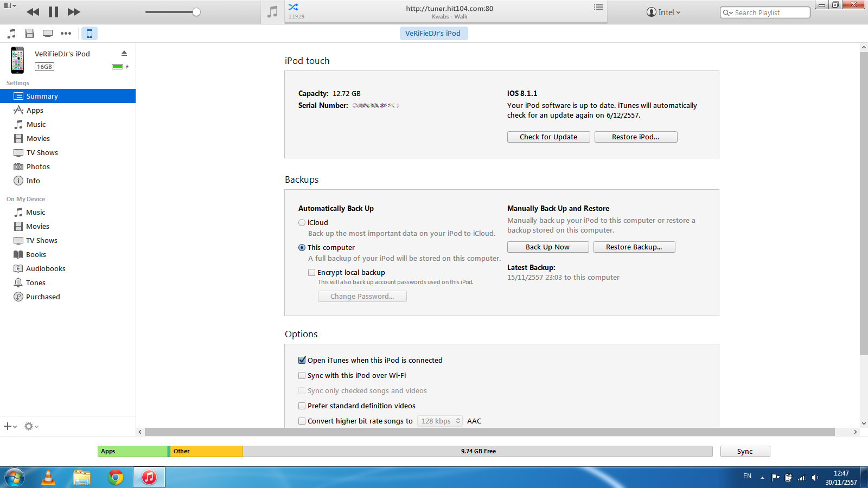Toggle shuffle icon in now-playing bar
The width and height of the screenshot is (868, 488).
tap(293, 7)
